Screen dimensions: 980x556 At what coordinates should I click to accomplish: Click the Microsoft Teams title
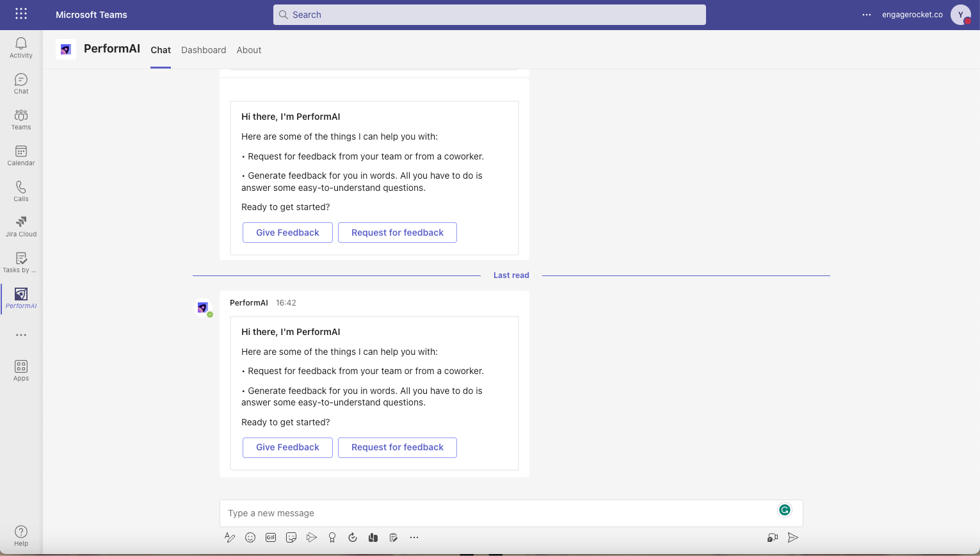[92, 15]
